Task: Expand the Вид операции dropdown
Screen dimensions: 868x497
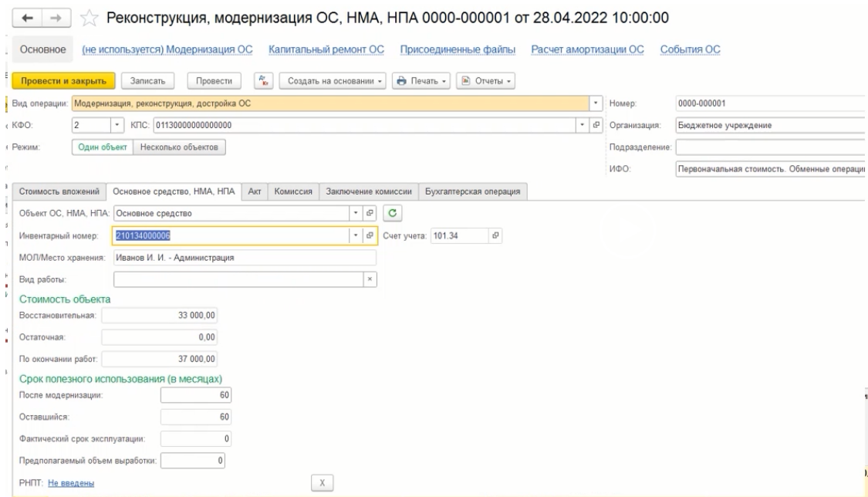Action: [x=597, y=102]
